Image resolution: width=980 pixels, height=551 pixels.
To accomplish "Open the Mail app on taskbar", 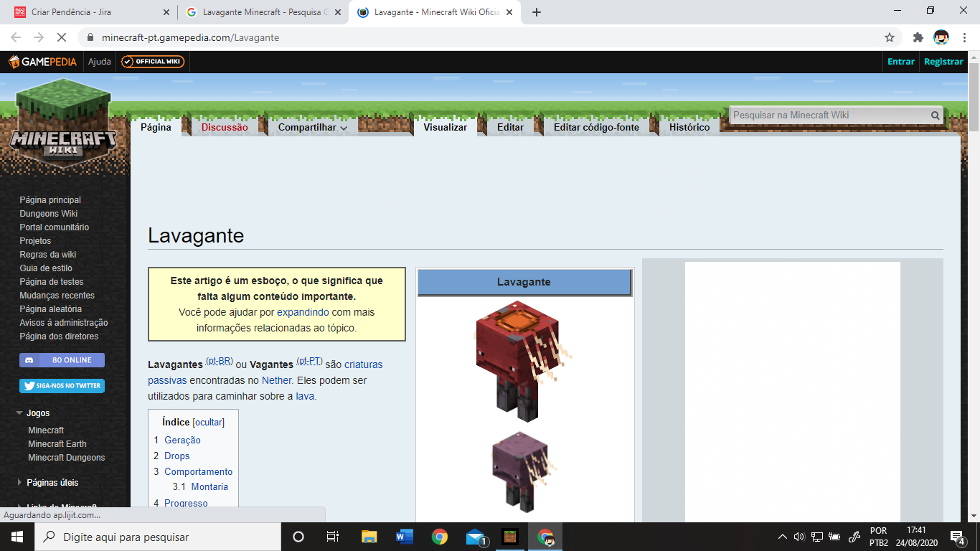I will point(475,537).
